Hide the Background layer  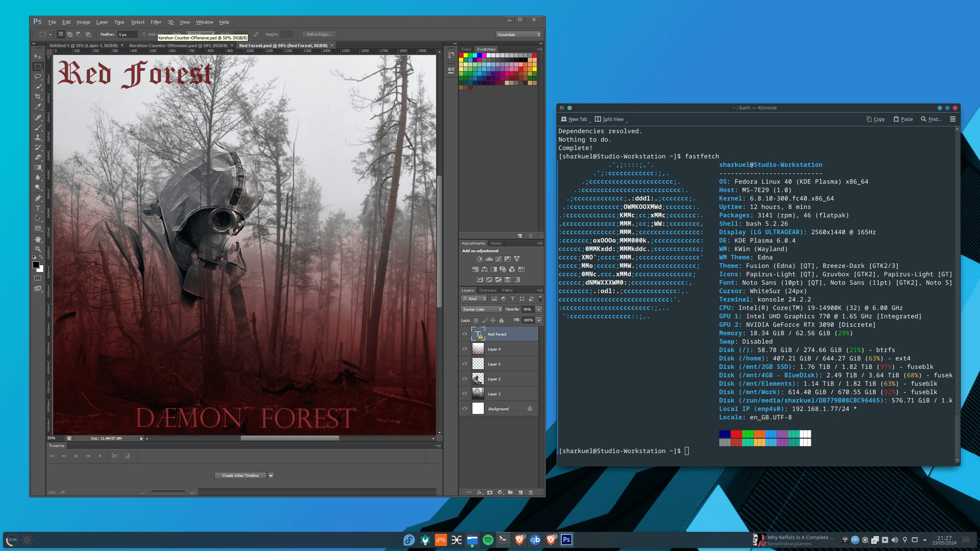tap(465, 409)
